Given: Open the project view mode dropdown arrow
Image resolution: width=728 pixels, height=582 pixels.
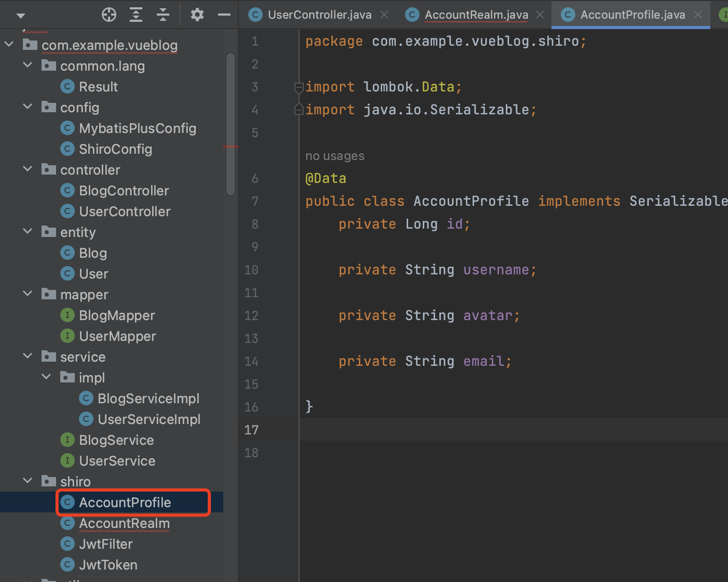Looking at the screenshot, I should [21, 16].
